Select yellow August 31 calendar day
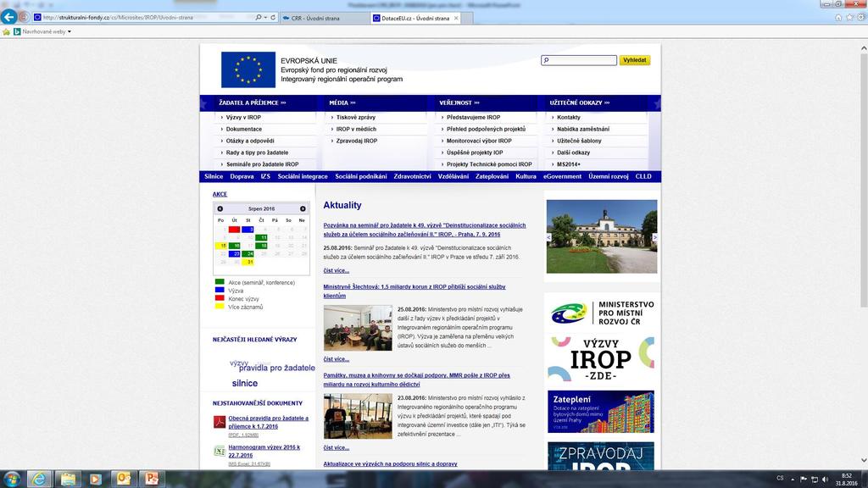This screenshot has width=868, height=488. coord(248,262)
